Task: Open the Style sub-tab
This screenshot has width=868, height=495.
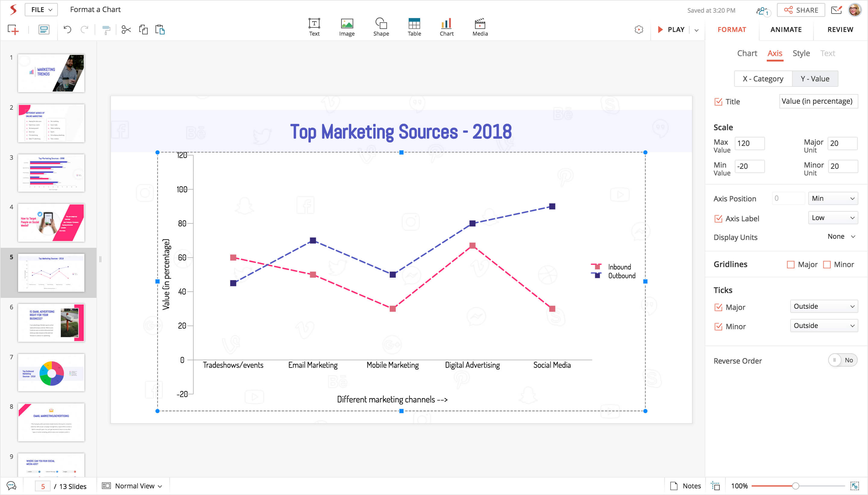Action: pos(801,53)
